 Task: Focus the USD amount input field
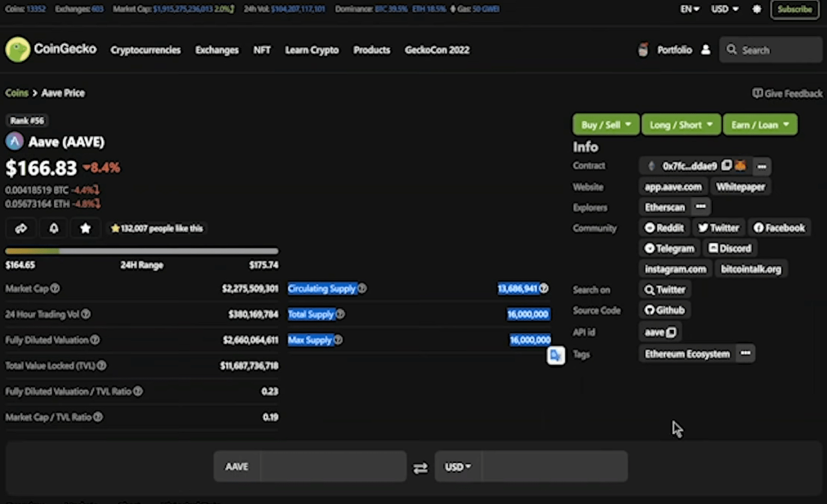click(x=554, y=466)
